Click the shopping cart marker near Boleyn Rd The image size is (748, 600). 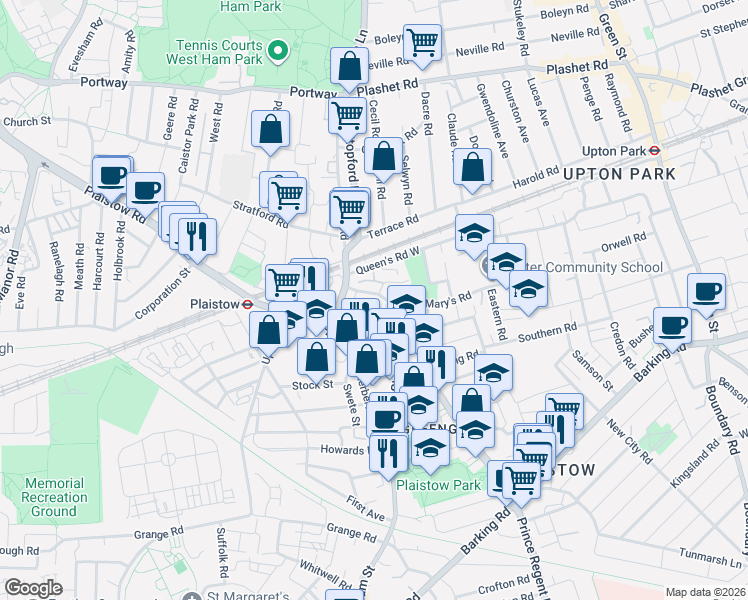(x=422, y=46)
